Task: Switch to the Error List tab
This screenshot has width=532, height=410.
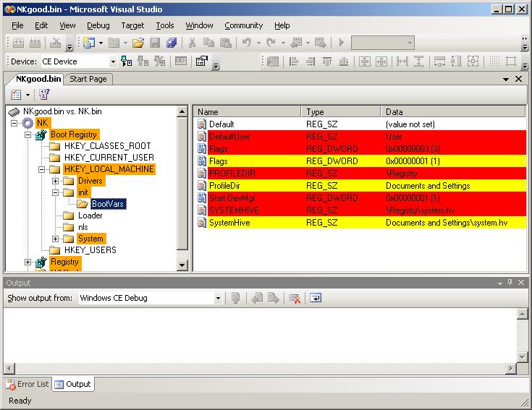Action: pyautogui.click(x=28, y=384)
